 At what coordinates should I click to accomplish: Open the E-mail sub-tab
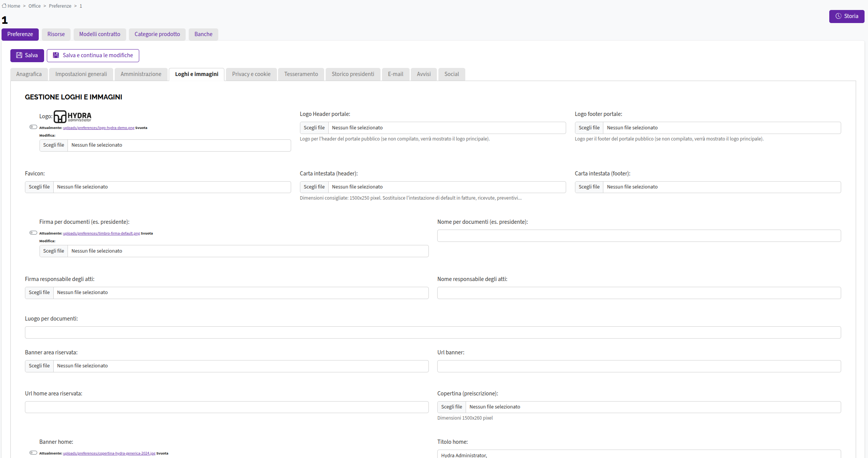pyautogui.click(x=395, y=74)
